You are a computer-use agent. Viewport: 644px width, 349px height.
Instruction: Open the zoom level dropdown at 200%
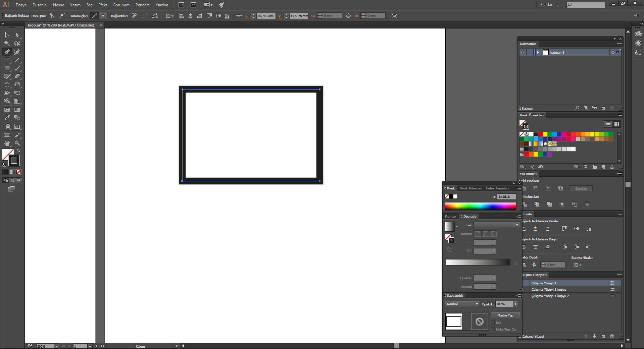coord(56,346)
